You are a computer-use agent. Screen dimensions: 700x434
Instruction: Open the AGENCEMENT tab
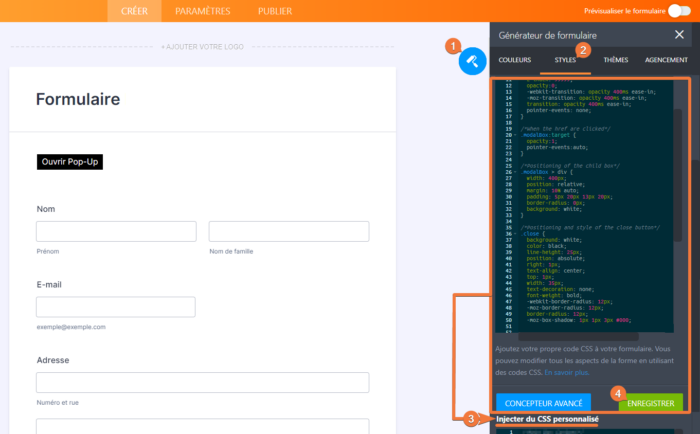(x=666, y=60)
